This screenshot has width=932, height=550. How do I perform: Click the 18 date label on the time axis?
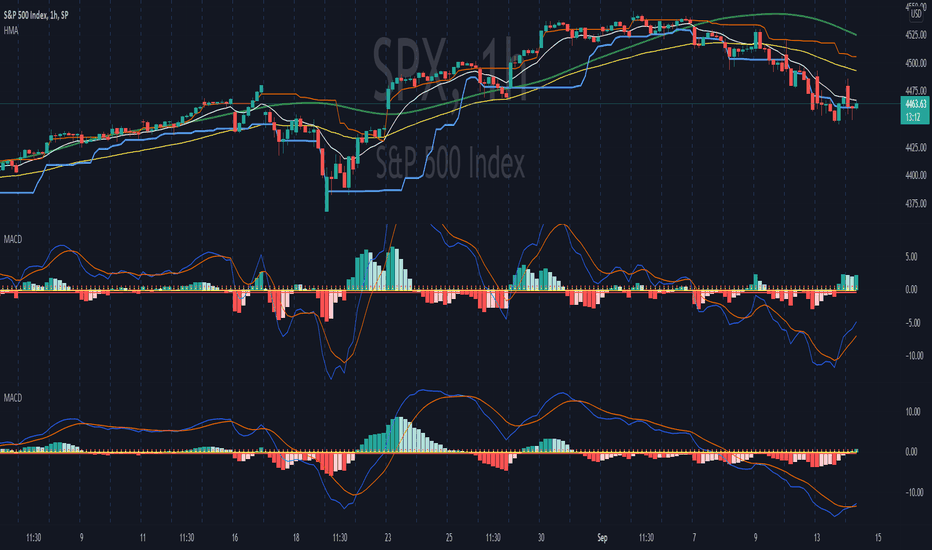click(x=295, y=538)
